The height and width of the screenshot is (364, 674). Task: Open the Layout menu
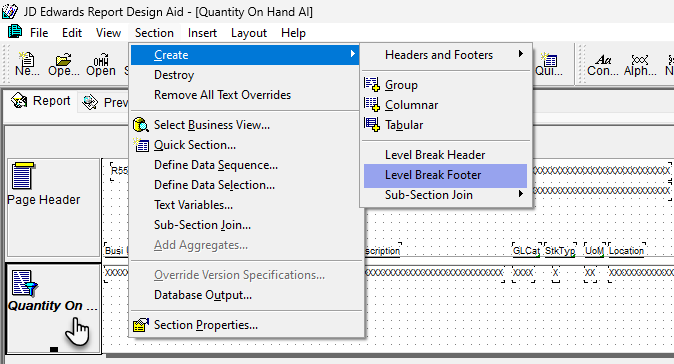tap(249, 33)
